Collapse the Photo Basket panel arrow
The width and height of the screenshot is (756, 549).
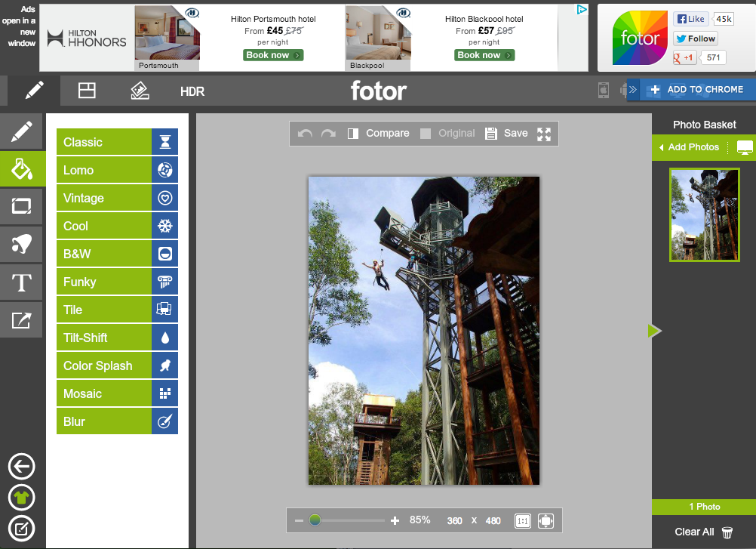[x=654, y=331]
